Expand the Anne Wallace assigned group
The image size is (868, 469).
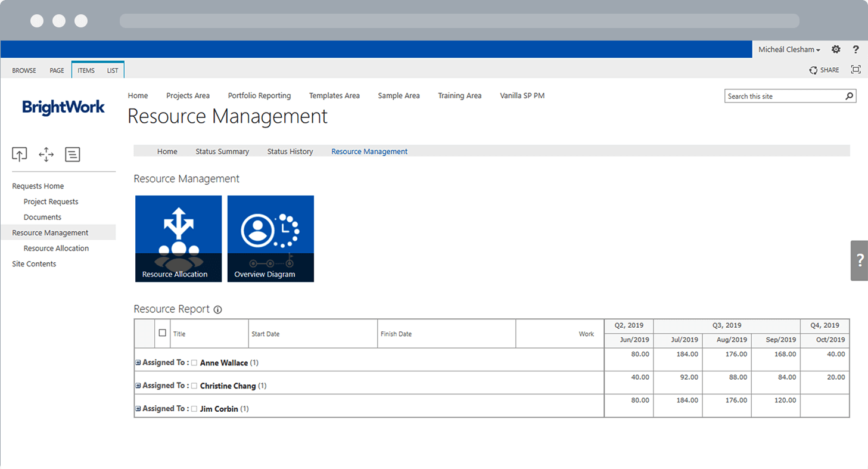tap(138, 362)
